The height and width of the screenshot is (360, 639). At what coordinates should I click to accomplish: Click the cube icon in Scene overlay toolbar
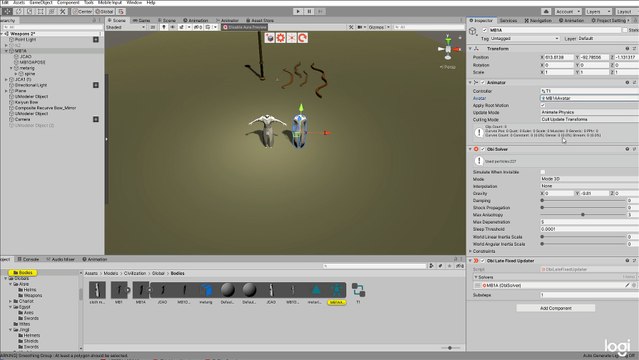tap(269, 38)
